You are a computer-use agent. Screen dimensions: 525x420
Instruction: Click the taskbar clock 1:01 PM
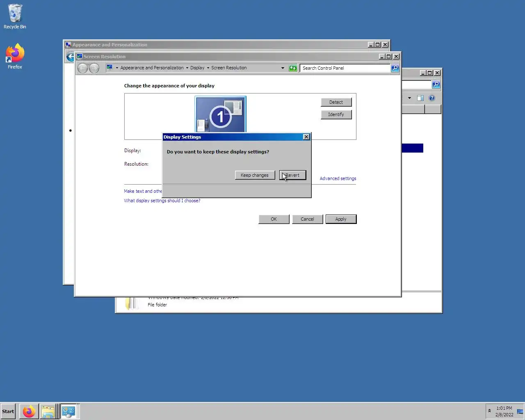tap(504, 408)
